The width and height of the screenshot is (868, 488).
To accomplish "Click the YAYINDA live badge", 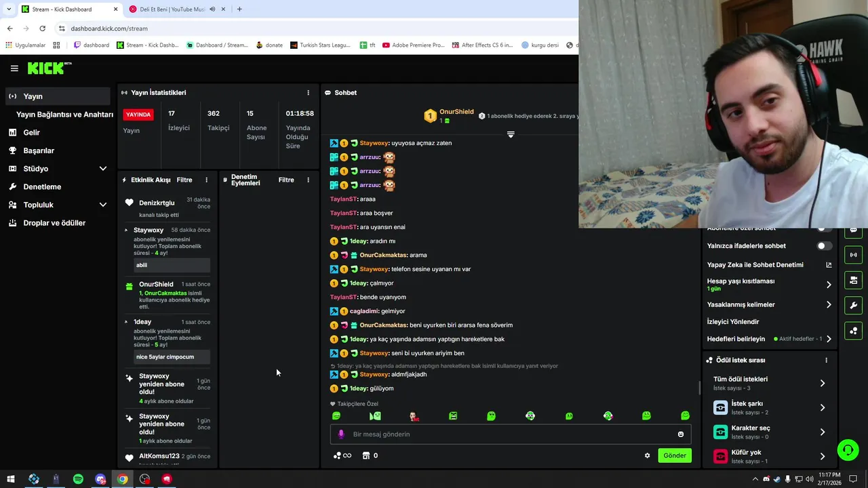I will (138, 115).
